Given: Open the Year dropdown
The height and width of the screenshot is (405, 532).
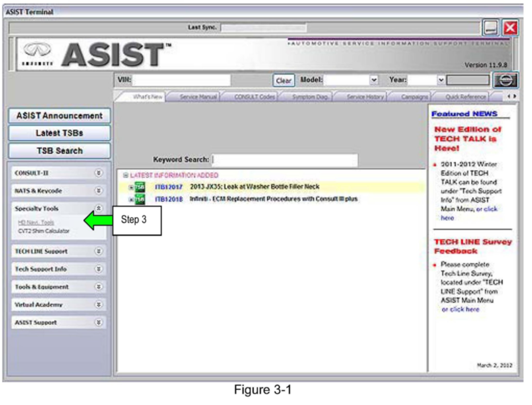Looking at the screenshot, I should tap(441, 80).
